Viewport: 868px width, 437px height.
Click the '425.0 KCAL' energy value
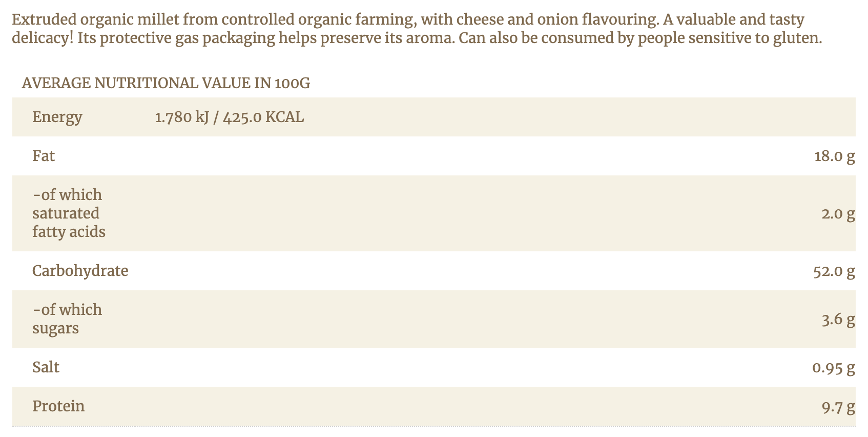[263, 117]
